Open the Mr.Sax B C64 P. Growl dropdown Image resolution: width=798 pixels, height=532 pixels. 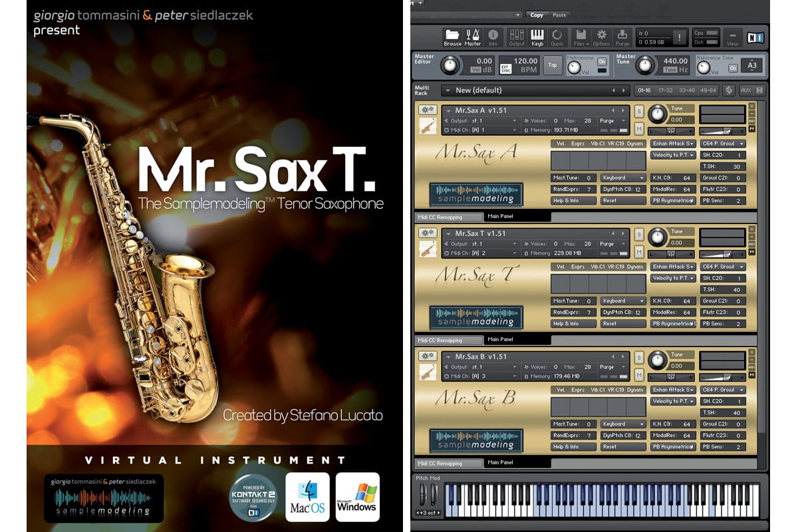[x=724, y=390]
